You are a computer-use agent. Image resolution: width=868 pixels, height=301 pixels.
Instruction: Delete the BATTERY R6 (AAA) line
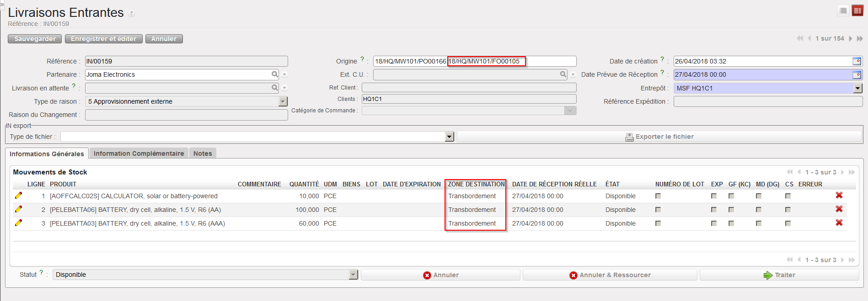[x=839, y=223]
